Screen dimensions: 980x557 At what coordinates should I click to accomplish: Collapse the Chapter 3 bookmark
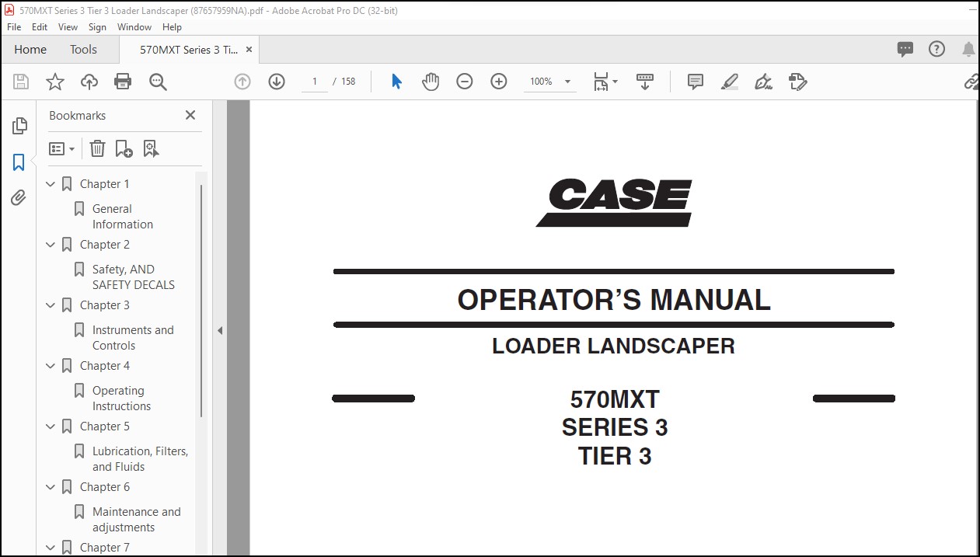click(51, 305)
